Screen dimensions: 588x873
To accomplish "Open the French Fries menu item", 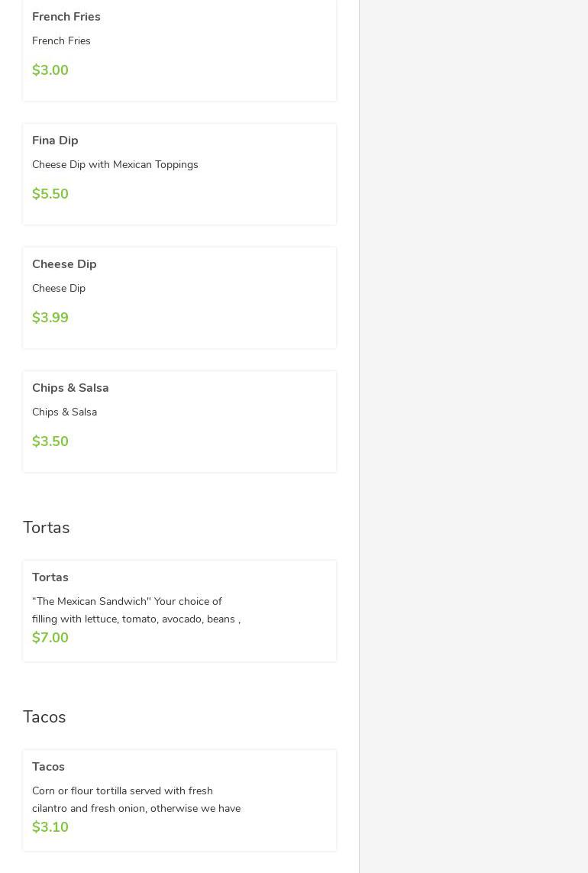I will pos(66,17).
